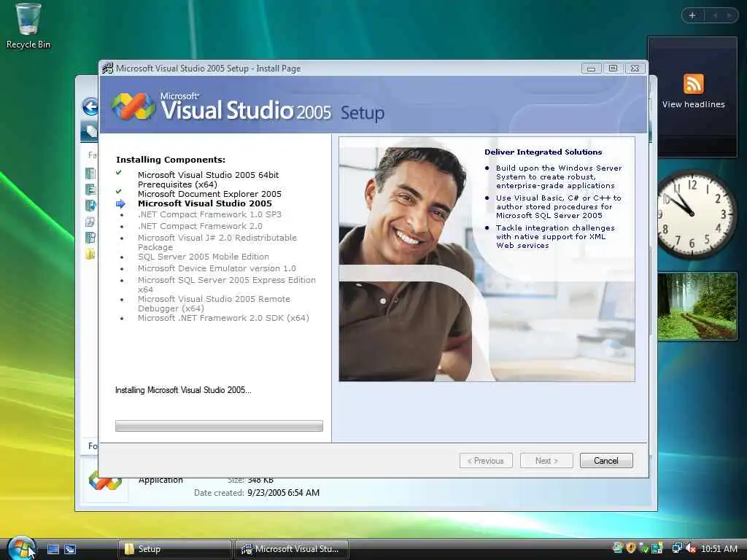This screenshot has width=747, height=560.
Task: Select 'SQL Server 2005 Mobile Edition' entry
Action: point(204,257)
